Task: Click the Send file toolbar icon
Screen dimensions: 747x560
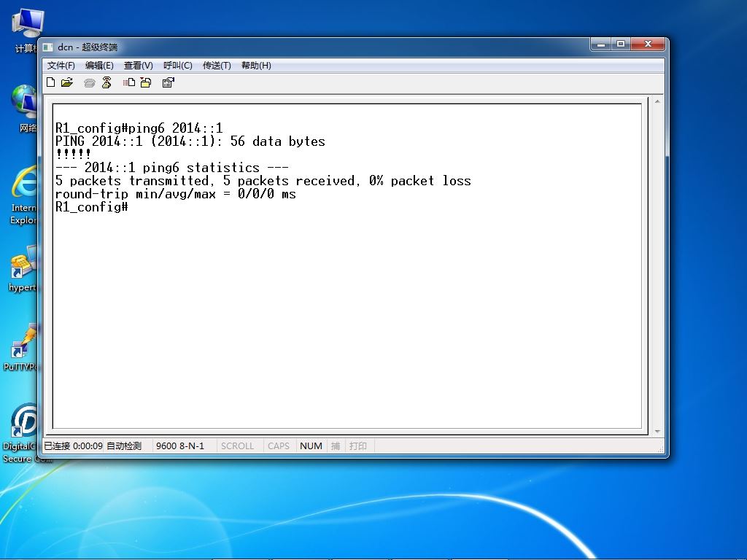Action: tap(128, 82)
